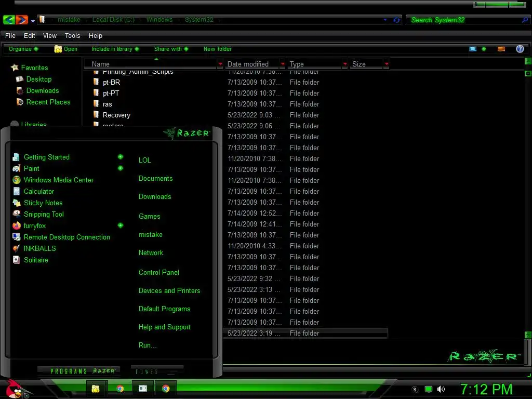Open the Date modified column filter arrow
The height and width of the screenshot is (399, 532).
[283, 64]
